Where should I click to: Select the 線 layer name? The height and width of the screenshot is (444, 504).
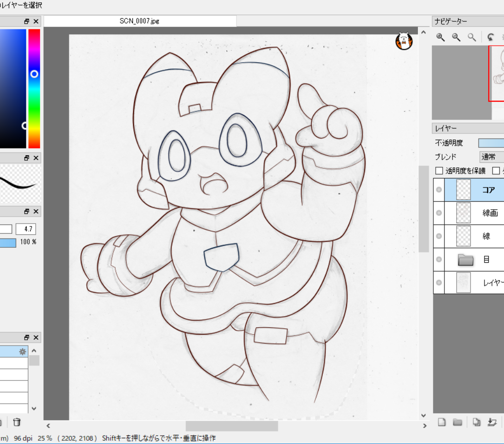(486, 236)
